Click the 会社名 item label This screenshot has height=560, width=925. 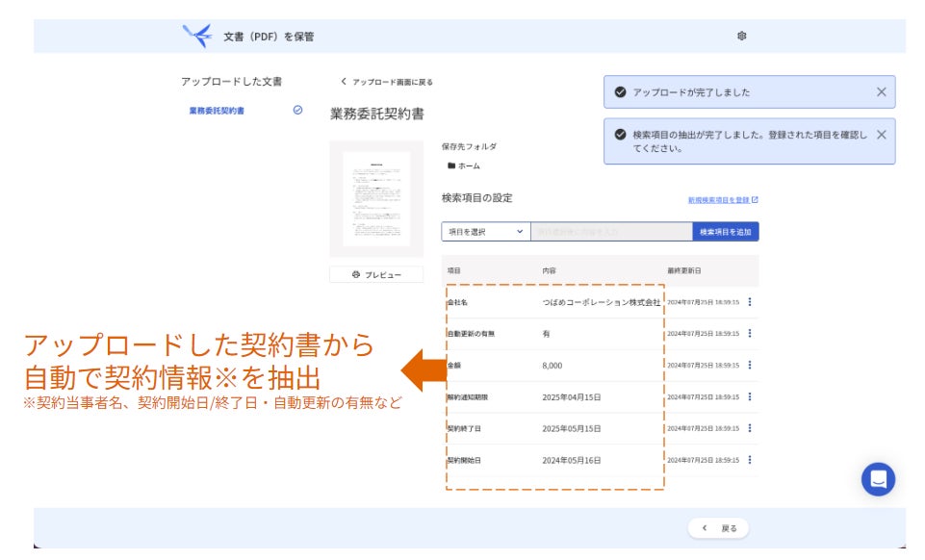(x=457, y=302)
